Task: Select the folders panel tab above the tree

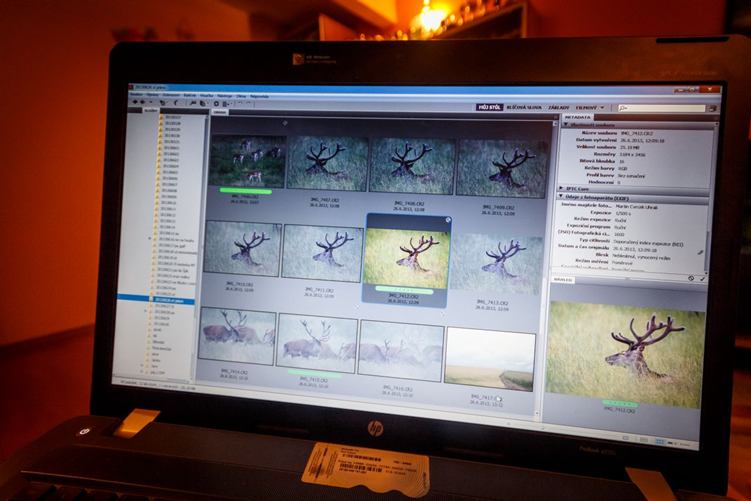Action: (151, 110)
